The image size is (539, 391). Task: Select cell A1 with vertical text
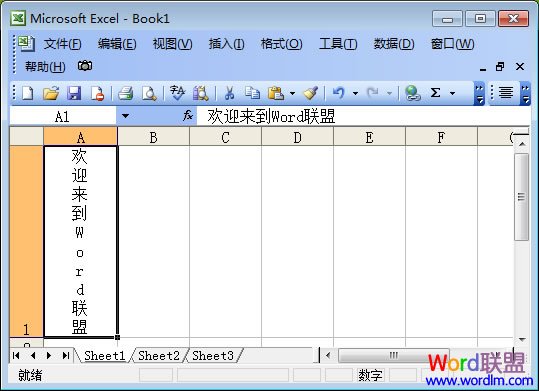click(x=81, y=242)
